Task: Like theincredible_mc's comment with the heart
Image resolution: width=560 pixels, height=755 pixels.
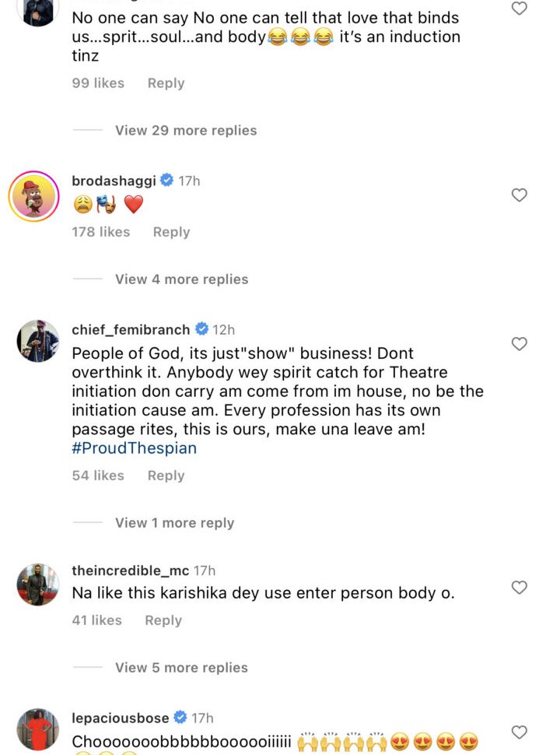Action: click(519, 587)
